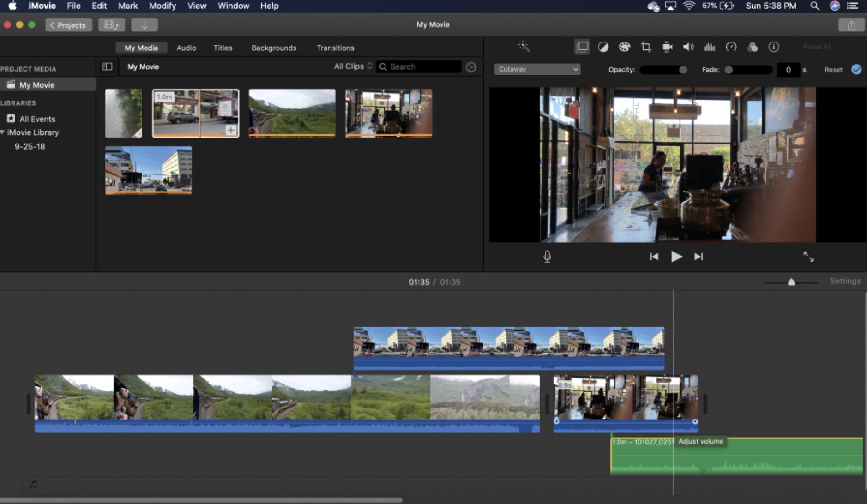This screenshot has height=504, width=867.
Task: Expand the iMovie Library disclosure triangle
Action: point(3,132)
